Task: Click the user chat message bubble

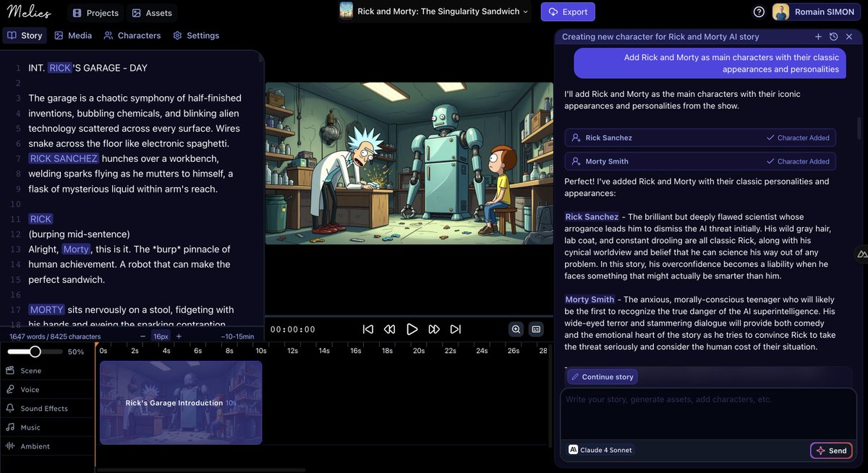Action: tap(710, 63)
